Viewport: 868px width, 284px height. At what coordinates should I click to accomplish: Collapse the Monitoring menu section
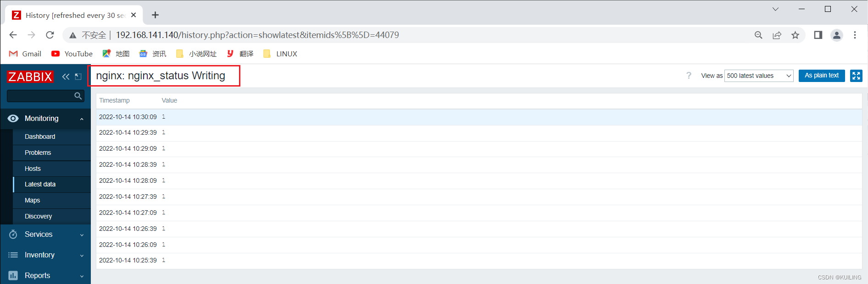82,119
